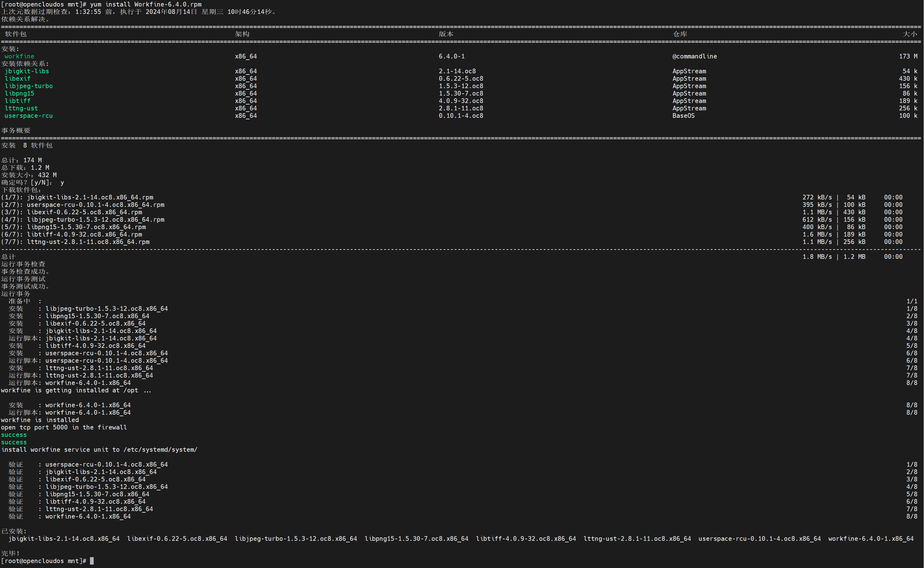Click the BaseOS repository text
The width and height of the screenshot is (924, 568).
(683, 116)
